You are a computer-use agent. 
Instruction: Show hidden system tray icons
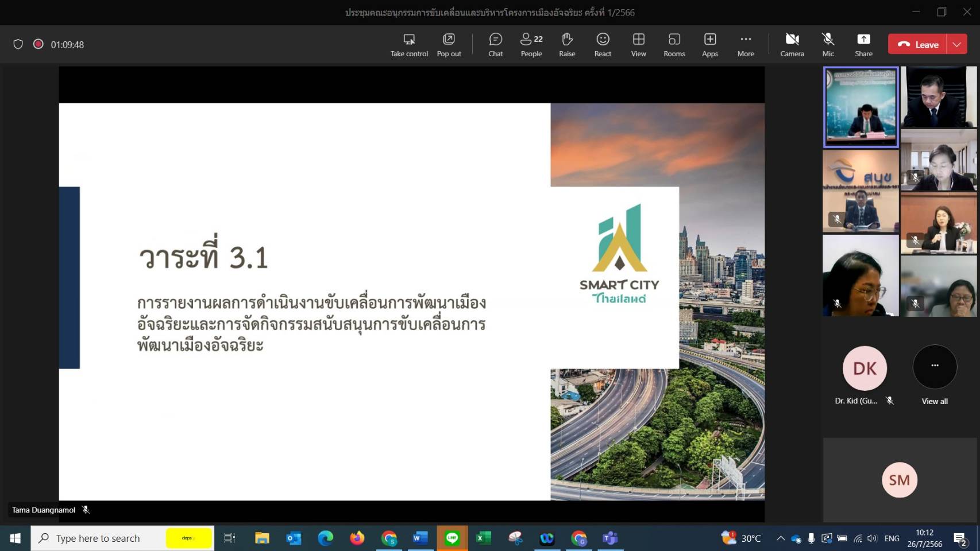coord(780,538)
